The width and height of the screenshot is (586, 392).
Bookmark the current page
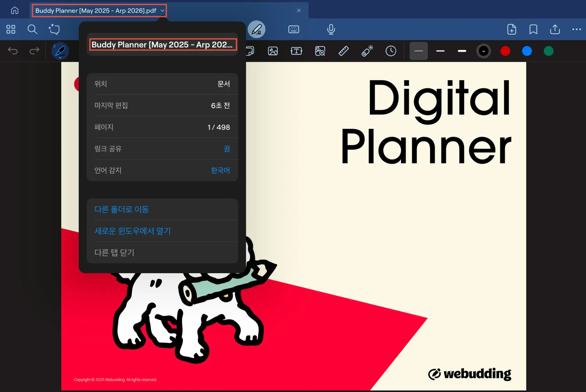coord(533,29)
